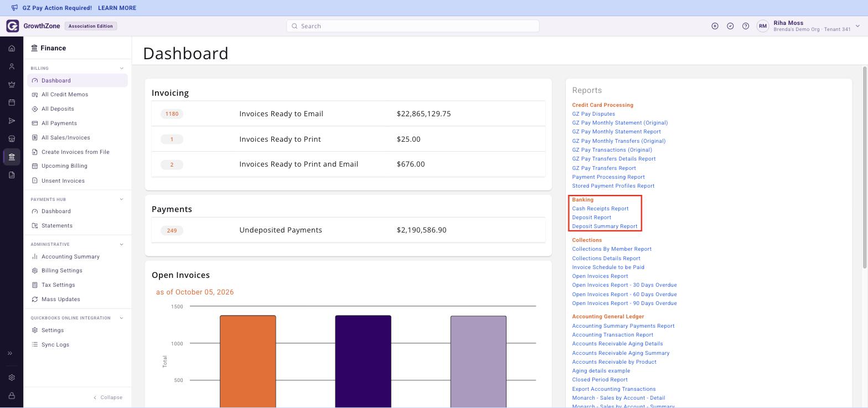Expand the rail with double-chevron icon
Viewport: 868px width, 408px height.
(x=10, y=353)
